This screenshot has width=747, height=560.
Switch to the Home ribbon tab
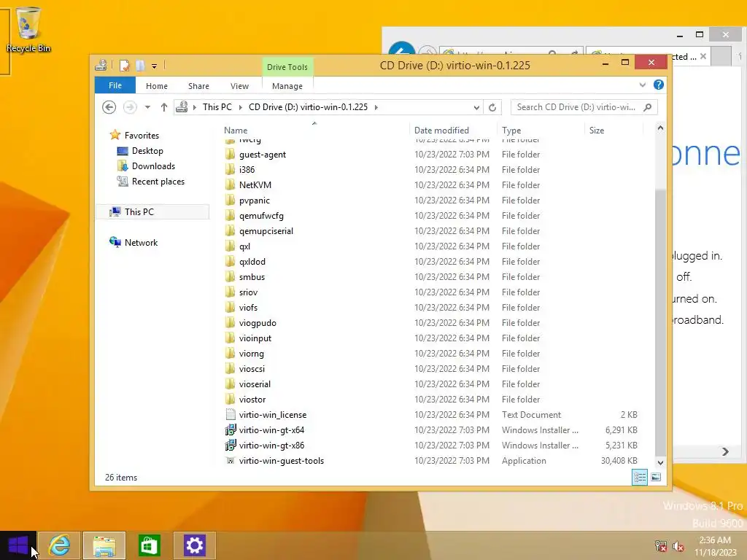click(x=157, y=86)
